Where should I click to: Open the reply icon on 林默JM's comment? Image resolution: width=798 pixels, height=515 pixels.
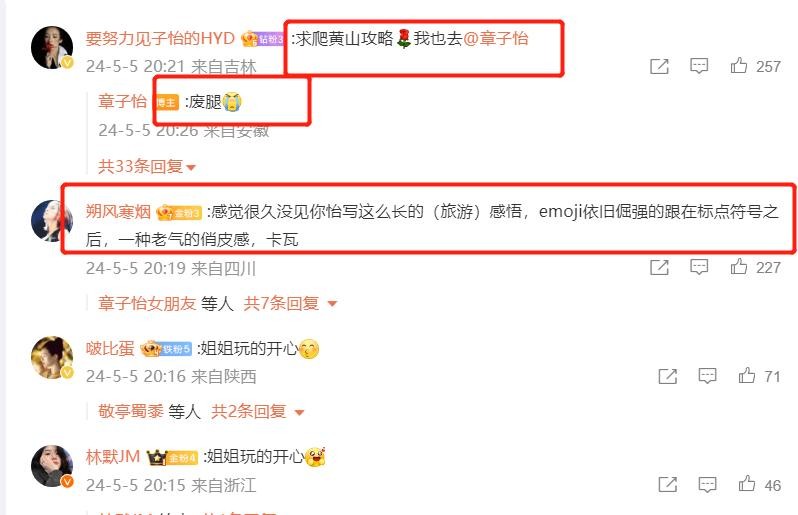(707, 484)
